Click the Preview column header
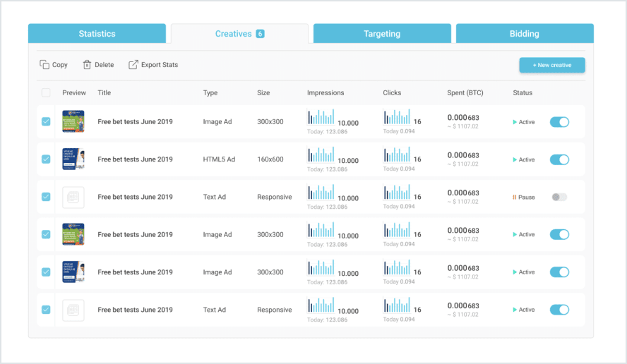This screenshot has height=364, width=627. pos(74,92)
